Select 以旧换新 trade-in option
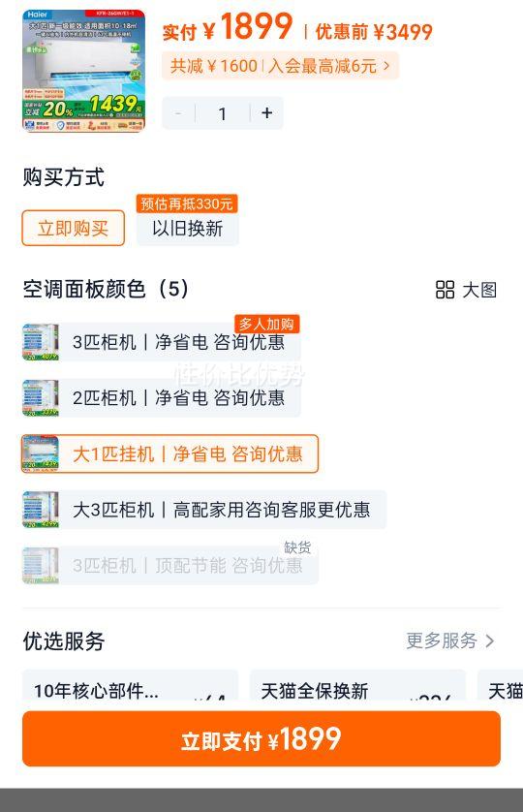The image size is (523, 812). [188, 228]
